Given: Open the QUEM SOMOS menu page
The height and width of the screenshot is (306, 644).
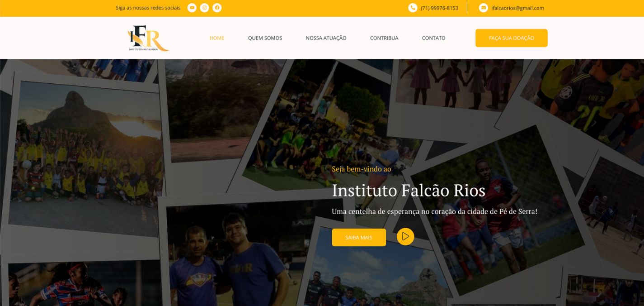Looking at the screenshot, I should 265,38.
